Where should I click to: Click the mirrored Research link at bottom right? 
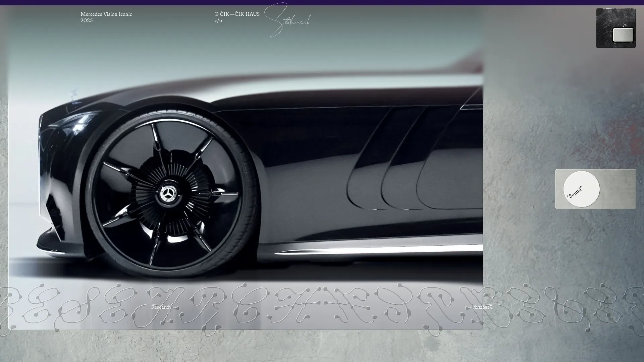click(x=483, y=307)
